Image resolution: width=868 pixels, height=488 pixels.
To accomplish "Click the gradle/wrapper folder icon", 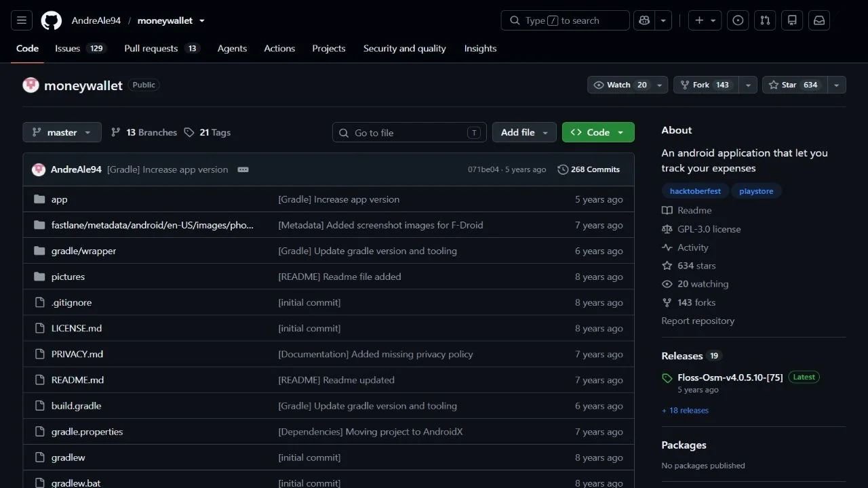I will click(39, 251).
